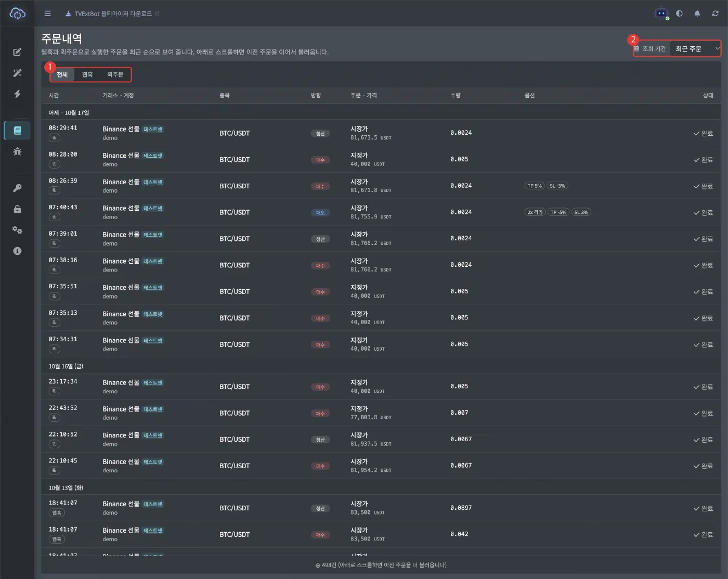Switch to the 퀵주문 tab
The image size is (728, 579).
[x=115, y=74]
